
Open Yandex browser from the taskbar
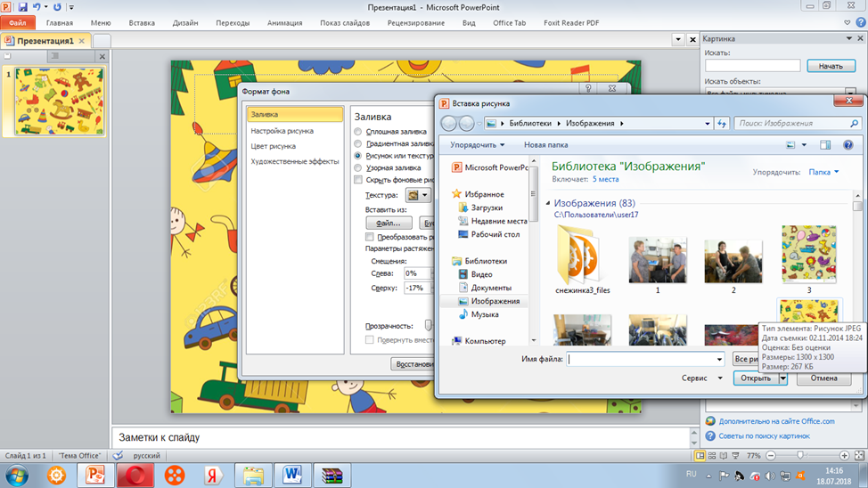pos(212,475)
